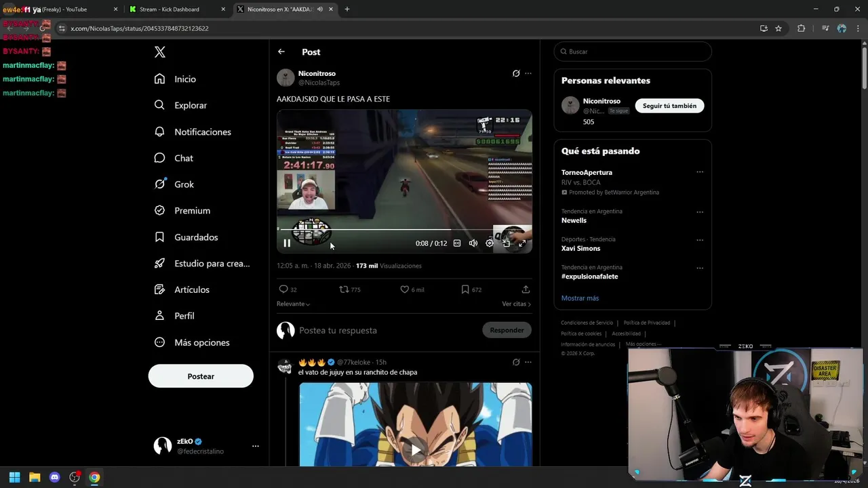Make the video fullscreen
This screenshot has height=488, width=868.
[522, 243]
